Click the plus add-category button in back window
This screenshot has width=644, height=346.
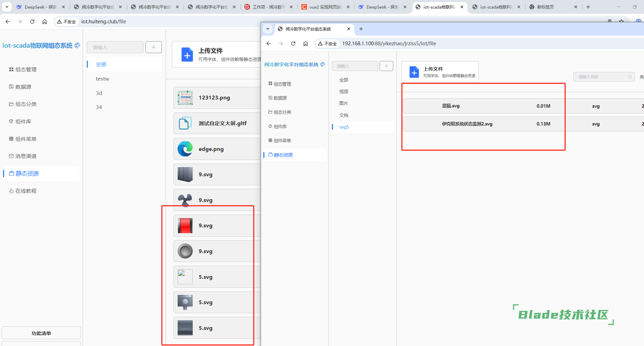154,47
